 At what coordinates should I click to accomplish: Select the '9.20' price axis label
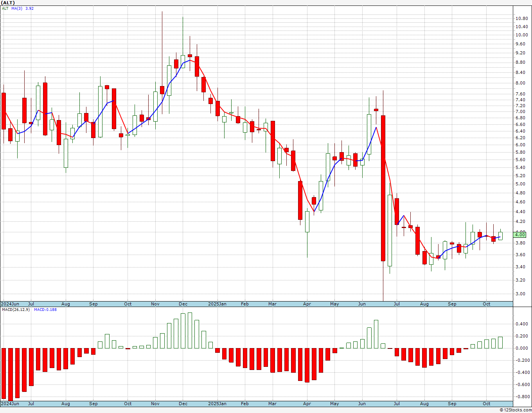coord(520,53)
